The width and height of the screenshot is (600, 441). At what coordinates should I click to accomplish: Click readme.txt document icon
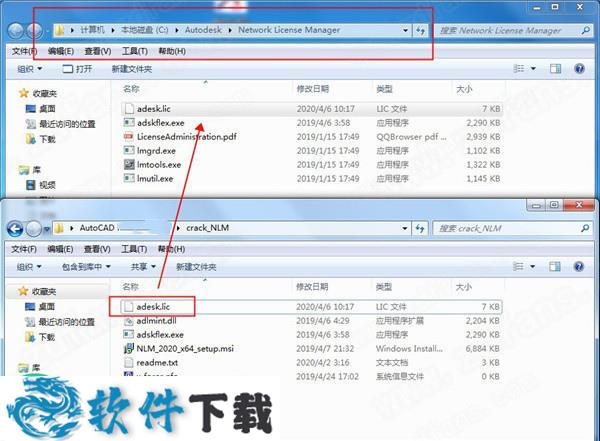tap(128, 363)
